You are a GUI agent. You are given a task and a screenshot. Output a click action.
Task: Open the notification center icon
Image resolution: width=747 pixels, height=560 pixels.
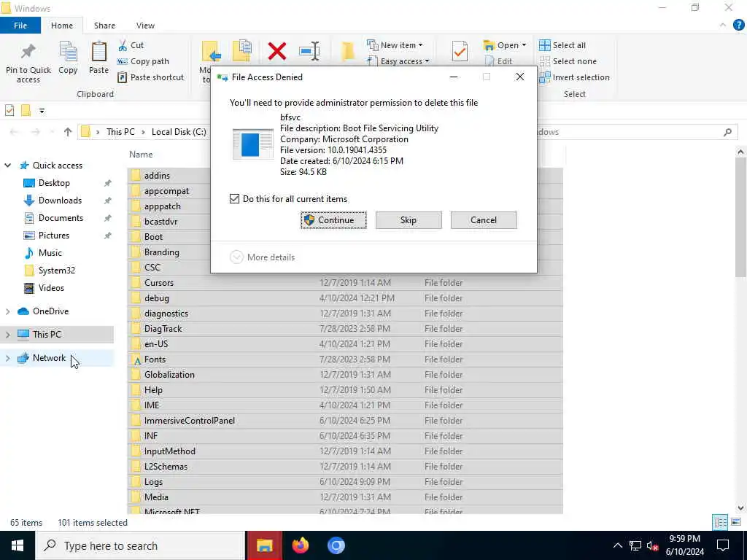pyautogui.click(x=723, y=545)
